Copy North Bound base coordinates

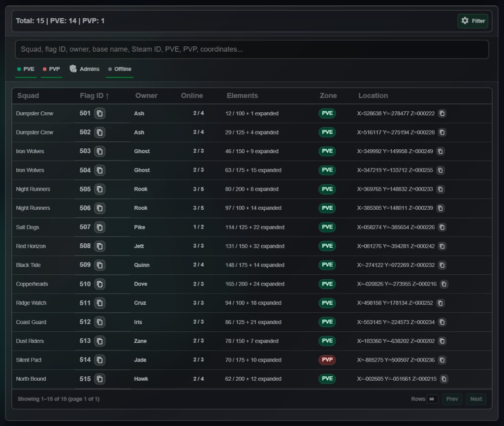tap(444, 379)
